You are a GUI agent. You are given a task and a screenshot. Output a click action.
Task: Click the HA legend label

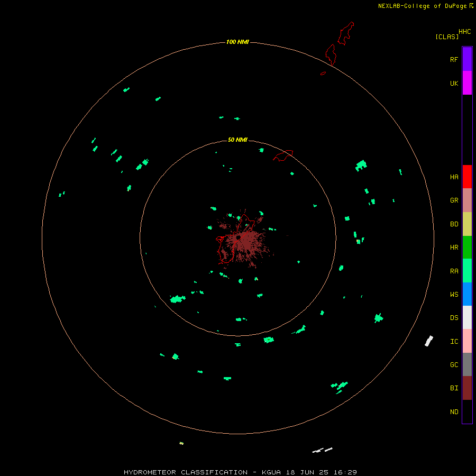coord(454,177)
